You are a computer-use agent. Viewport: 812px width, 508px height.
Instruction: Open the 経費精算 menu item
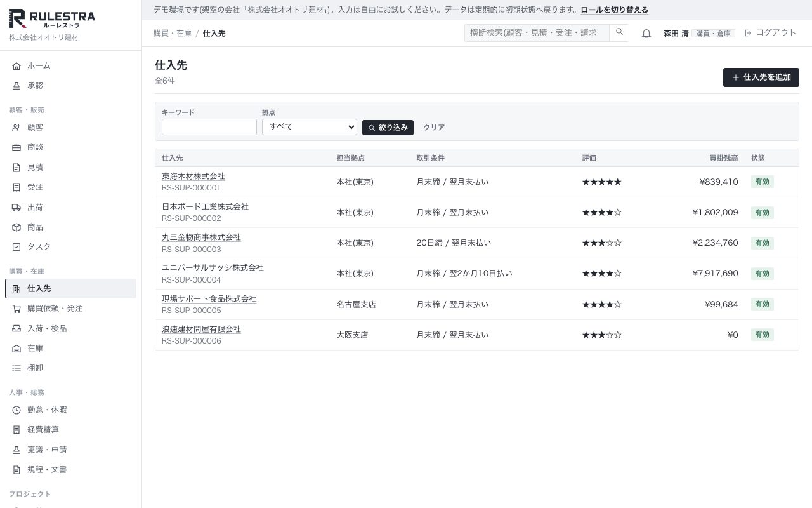[70, 430]
